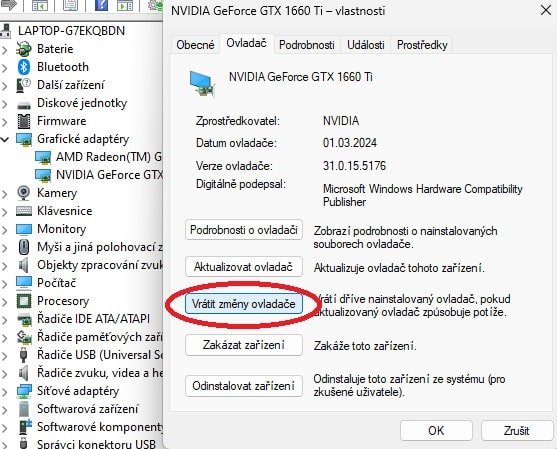
Task: Click the Bluetooth category icon
Action: 24,67
